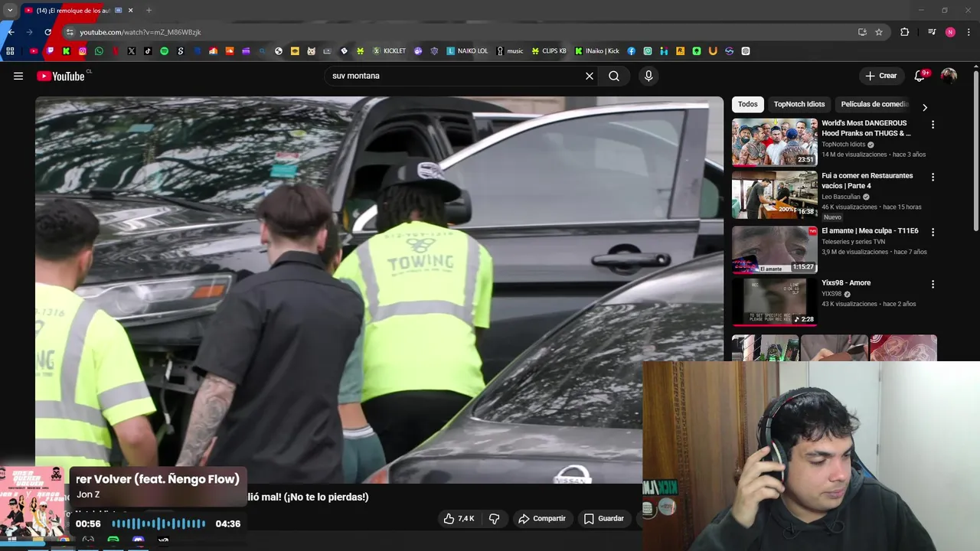Image resolution: width=980 pixels, height=551 pixels.
Task: Open Chrome extensions puzzle icon
Action: coord(905,32)
